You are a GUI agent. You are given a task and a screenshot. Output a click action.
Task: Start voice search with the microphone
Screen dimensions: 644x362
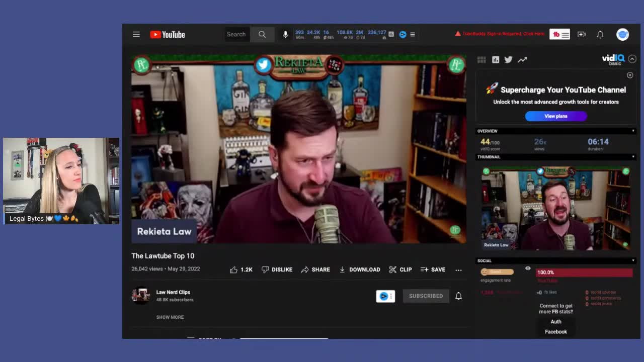click(285, 34)
